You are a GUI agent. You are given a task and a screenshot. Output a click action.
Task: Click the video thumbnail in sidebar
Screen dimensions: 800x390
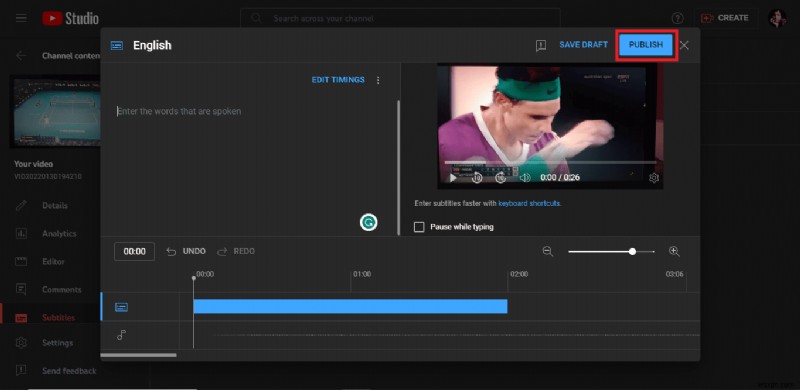click(x=56, y=112)
